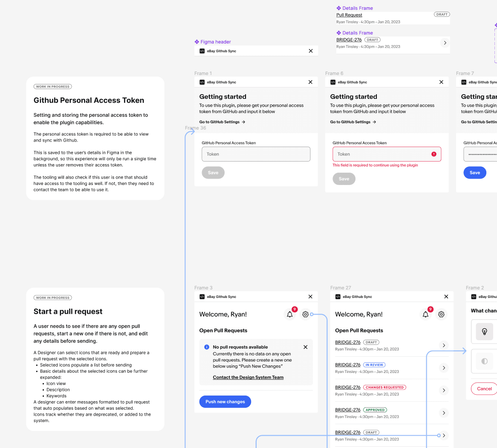Click plugin logo icon in Frame 3 header
Screen dimensions: 497x448
click(x=202, y=297)
